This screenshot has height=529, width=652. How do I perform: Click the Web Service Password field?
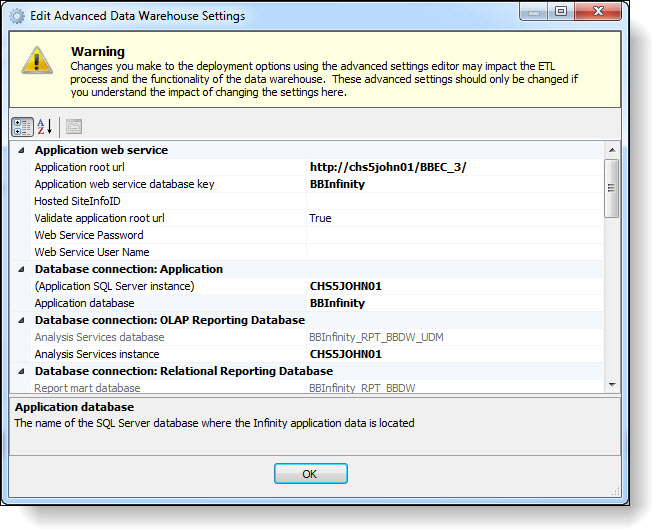[455, 235]
